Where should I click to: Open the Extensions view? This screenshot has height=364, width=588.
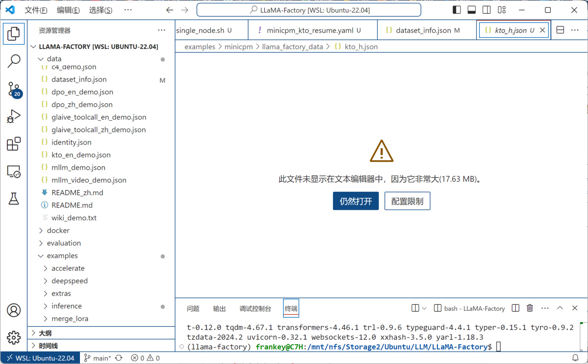14,144
